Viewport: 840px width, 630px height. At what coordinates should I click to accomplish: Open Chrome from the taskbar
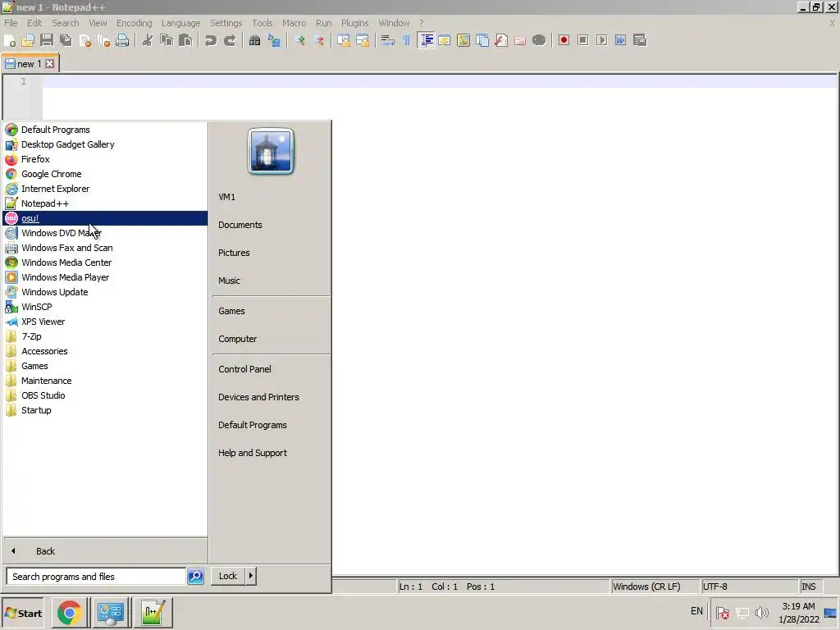(69, 613)
